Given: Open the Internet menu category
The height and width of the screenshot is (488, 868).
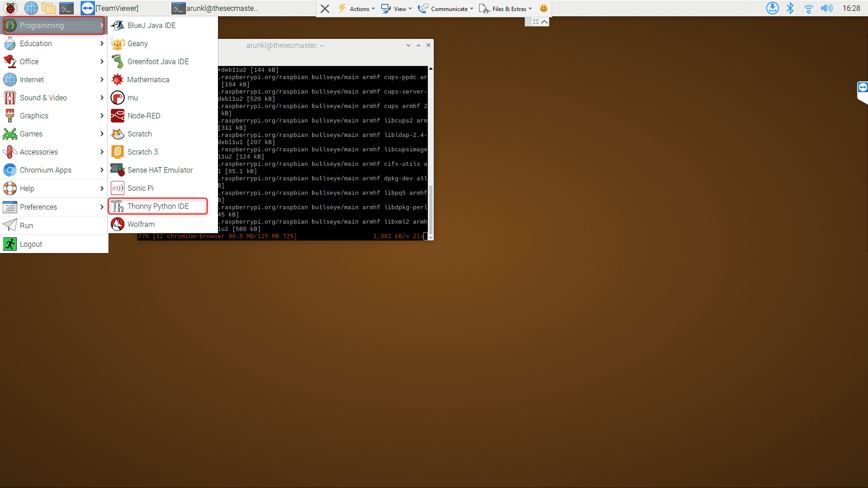Looking at the screenshot, I should point(54,80).
